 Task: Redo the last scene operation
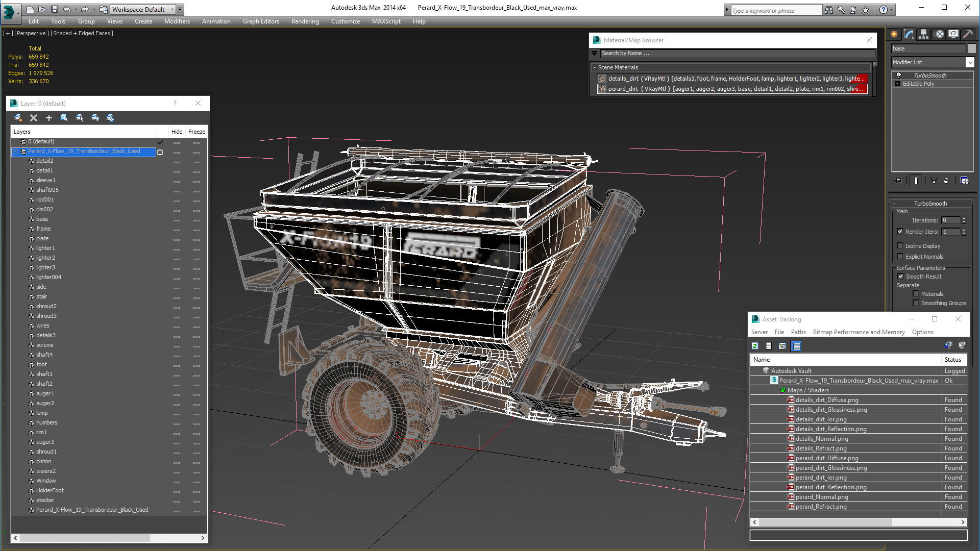point(85,9)
